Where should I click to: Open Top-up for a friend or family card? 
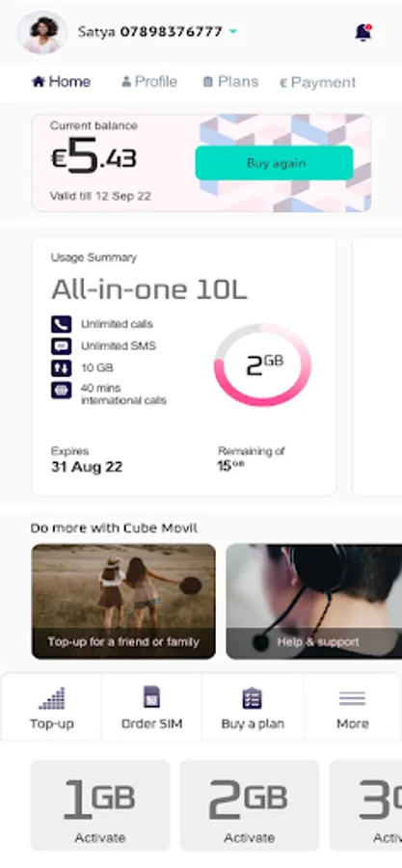coord(123,601)
